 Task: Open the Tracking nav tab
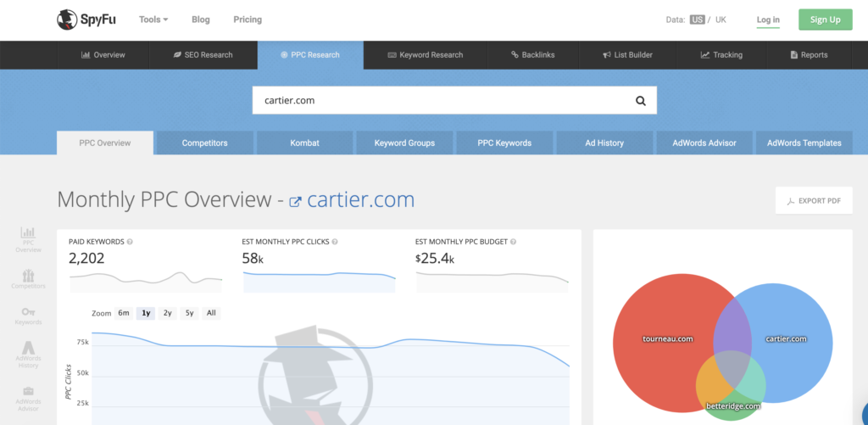tap(721, 55)
